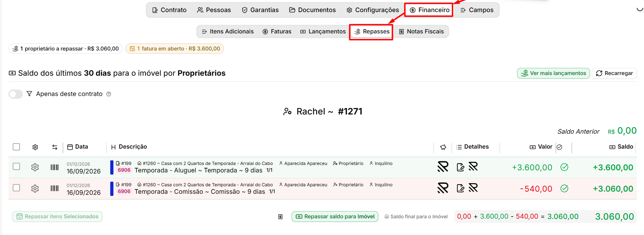Image resolution: width=644 pixels, height=235 pixels.
Task: Click the gear icon in the table header
Action: (x=35, y=147)
